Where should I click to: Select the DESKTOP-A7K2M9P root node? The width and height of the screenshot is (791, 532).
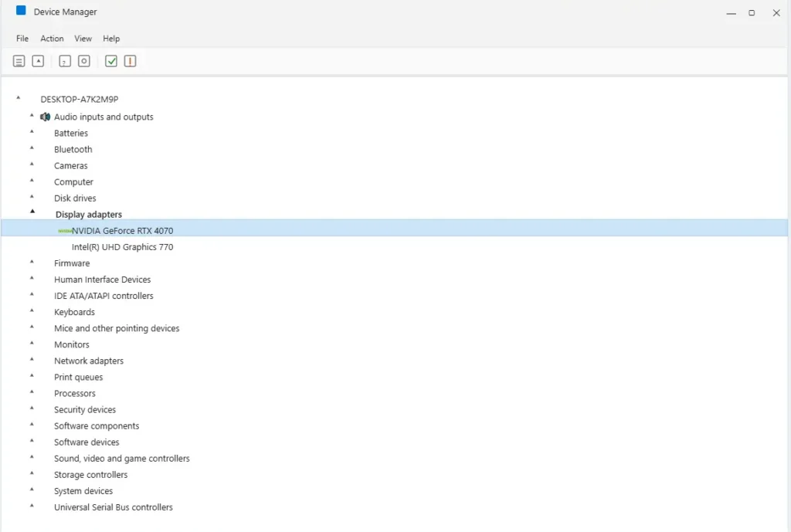point(80,99)
